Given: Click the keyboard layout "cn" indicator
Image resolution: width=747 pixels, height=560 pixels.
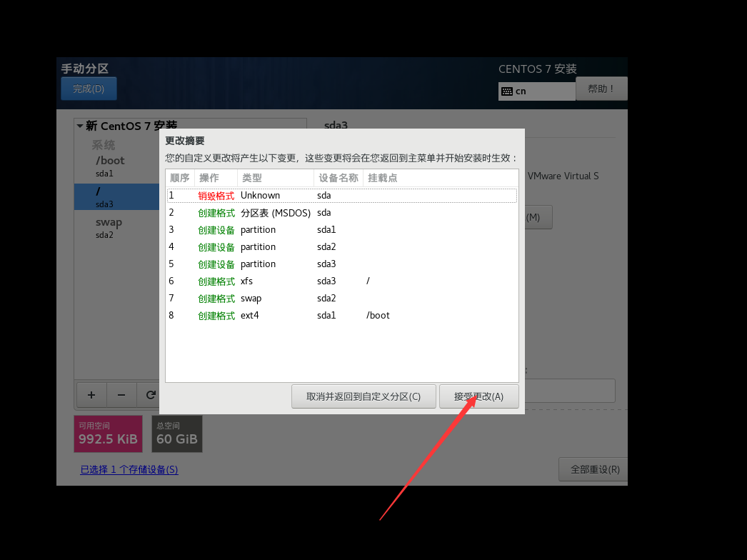Looking at the screenshot, I should [536, 91].
